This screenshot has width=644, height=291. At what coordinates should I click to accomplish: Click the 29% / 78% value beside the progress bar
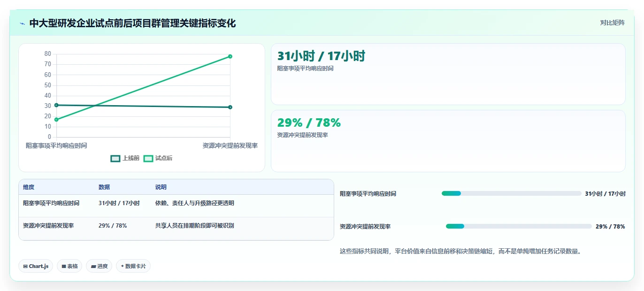610,226
